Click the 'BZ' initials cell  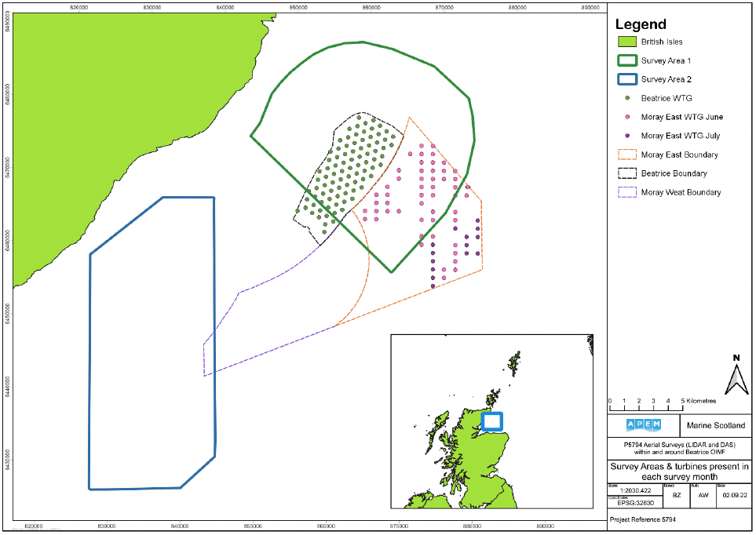tap(677, 495)
